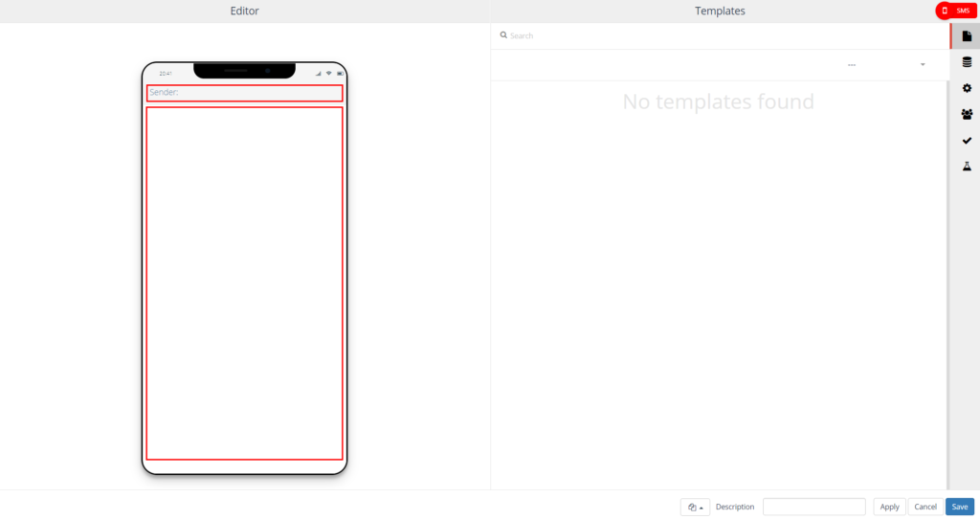
Task: Click the 'Description' label
Action: point(734,507)
